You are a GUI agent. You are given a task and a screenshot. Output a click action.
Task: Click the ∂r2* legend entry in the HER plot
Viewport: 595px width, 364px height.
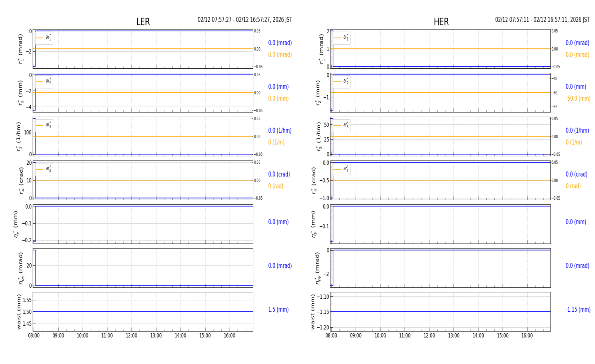click(x=341, y=82)
